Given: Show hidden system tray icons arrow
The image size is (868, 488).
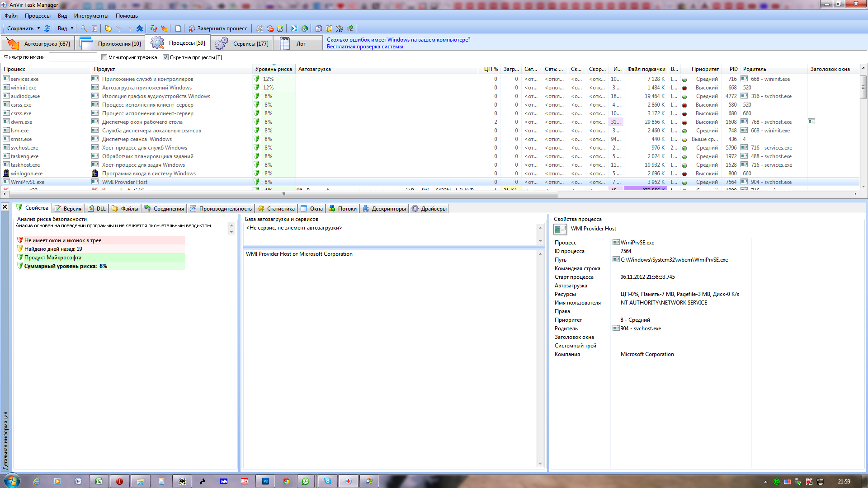Looking at the screenshot, I should click(765, 482).
